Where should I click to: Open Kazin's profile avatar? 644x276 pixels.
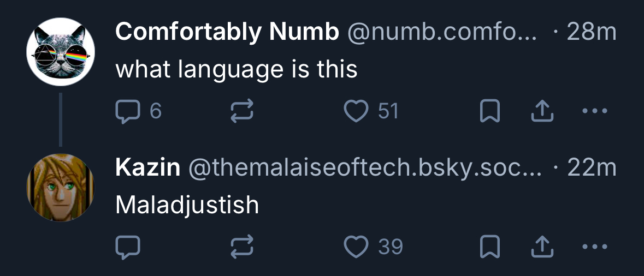pos(61,187)
